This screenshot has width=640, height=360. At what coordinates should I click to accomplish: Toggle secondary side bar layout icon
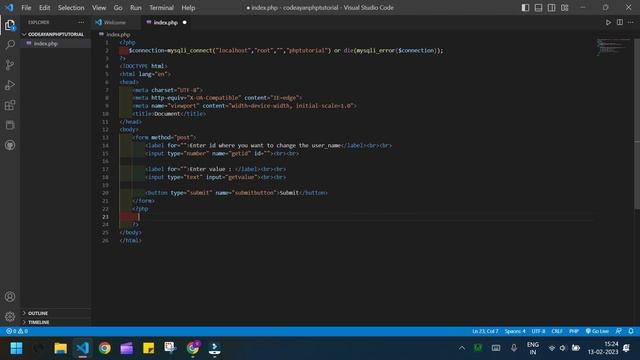pyautogui.click(x=551, y=8)
